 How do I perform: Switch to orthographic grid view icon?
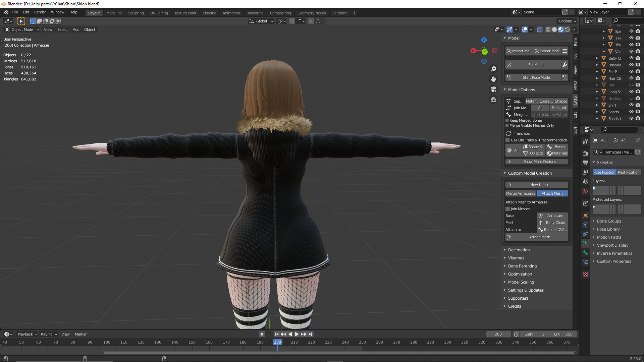pyautogui.click(x=493, y=100)
